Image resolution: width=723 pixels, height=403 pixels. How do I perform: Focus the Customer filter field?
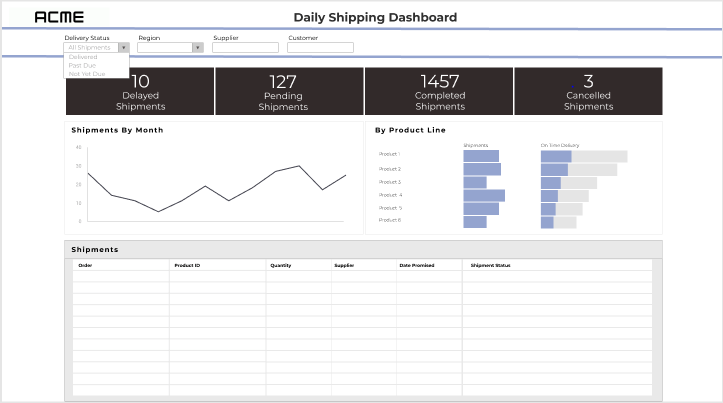[320, 47]
